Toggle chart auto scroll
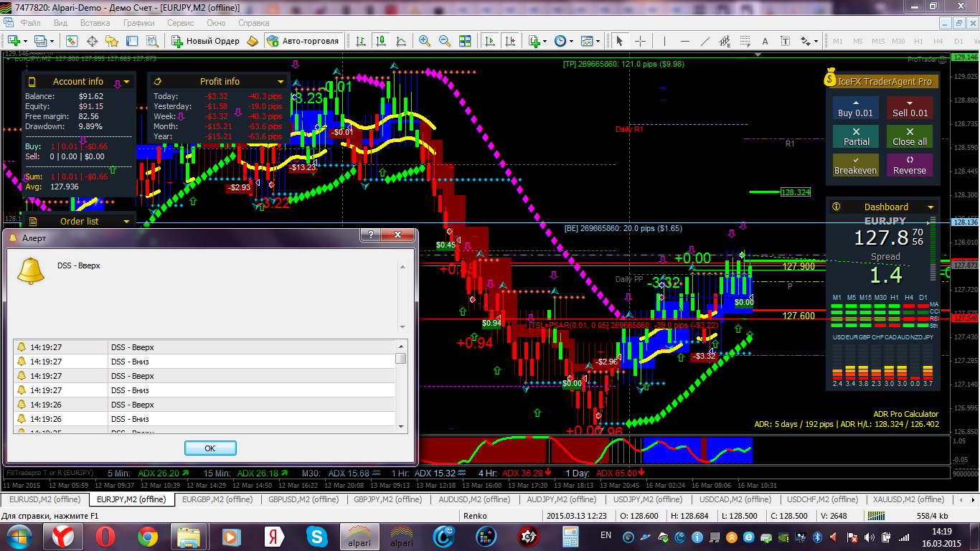The image size is (980, 551). pos(491,41)
